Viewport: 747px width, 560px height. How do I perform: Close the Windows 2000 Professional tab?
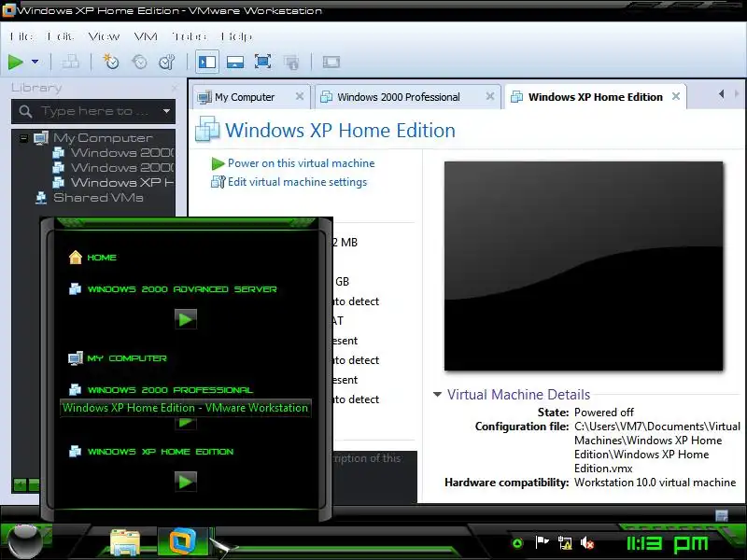489,97
